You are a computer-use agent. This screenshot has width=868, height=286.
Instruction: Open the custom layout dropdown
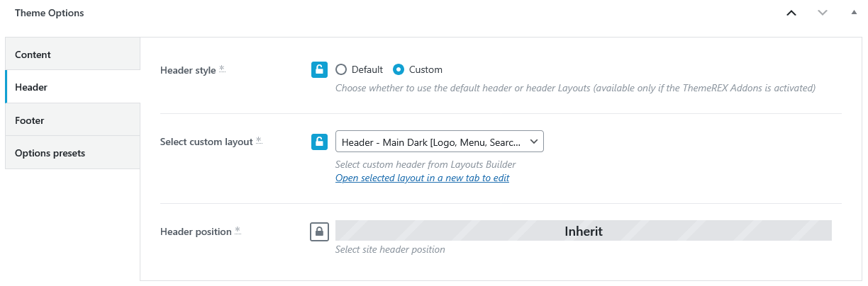[439, 142]
